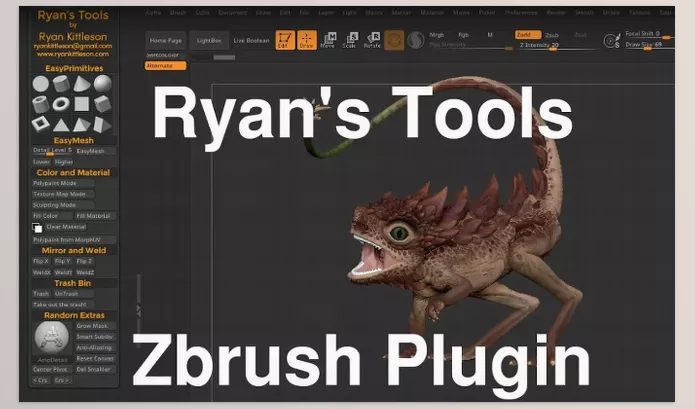Viewport: 695px width, 409px height.
Task: Click the orange gizmo 3D icon
Action: [394, 40]
